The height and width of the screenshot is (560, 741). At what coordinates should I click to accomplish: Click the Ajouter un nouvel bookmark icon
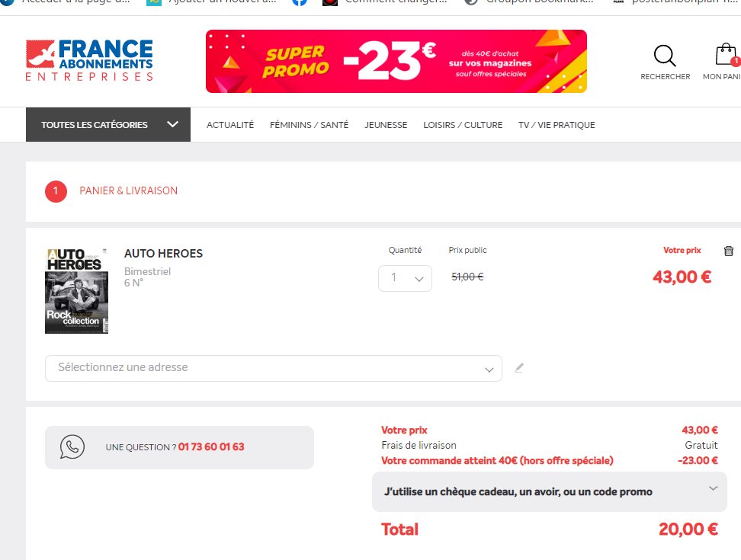pos(154,2)
